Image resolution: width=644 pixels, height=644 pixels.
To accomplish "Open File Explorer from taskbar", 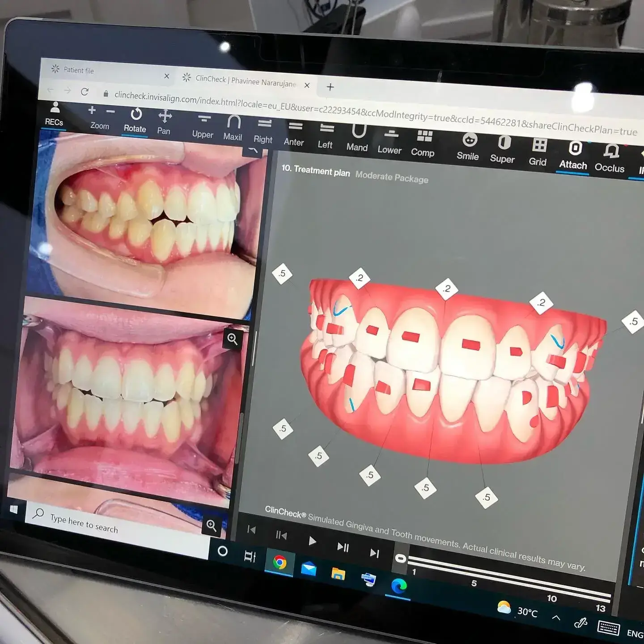I will (338, 574).
